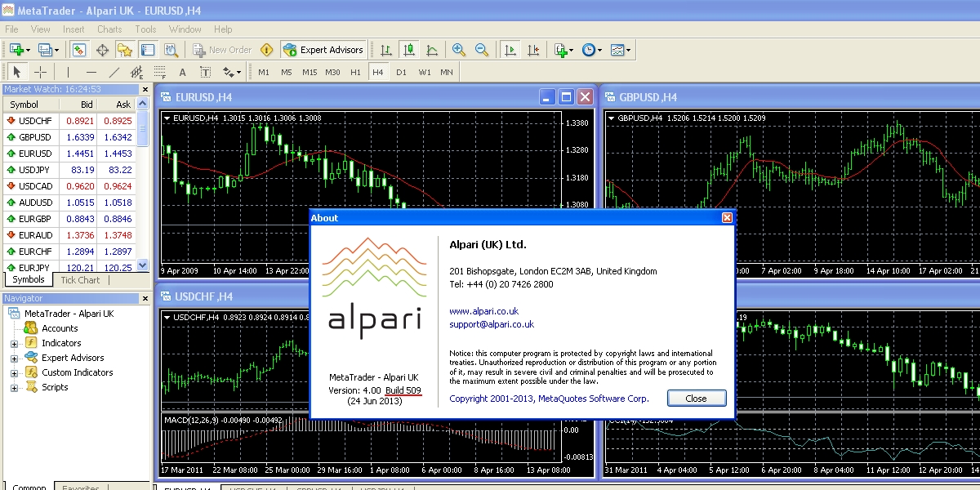Image resolution: width=980 pixels, height=490 pixels.
Task: Switch chart to line chart
Action: tap(432, 50)
